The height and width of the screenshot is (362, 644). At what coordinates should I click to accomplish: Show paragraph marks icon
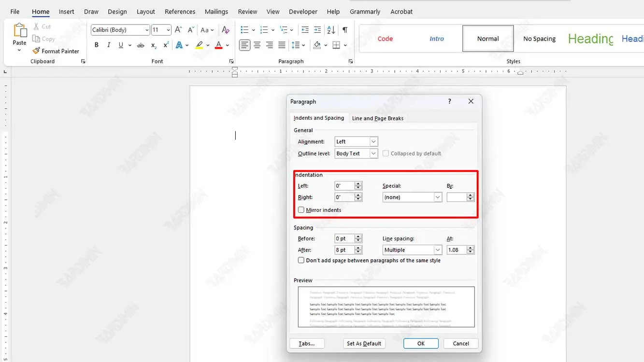point(345,30)
